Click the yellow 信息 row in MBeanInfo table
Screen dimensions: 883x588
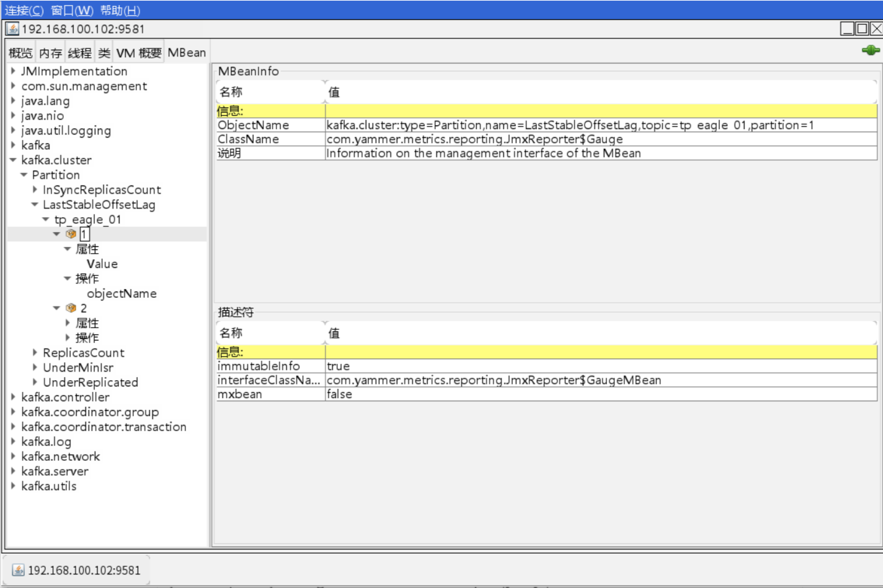click(x=546, y=111)
